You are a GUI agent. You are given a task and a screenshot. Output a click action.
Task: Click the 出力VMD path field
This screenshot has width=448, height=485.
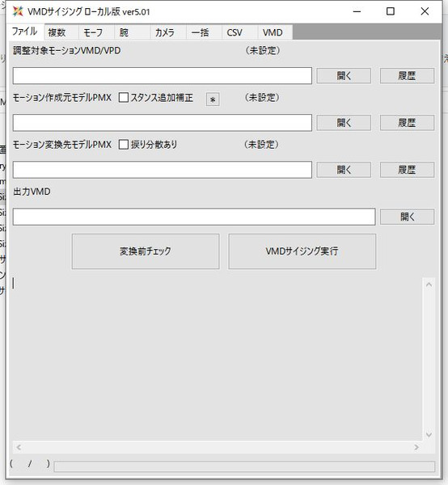(x=194, y=217)
